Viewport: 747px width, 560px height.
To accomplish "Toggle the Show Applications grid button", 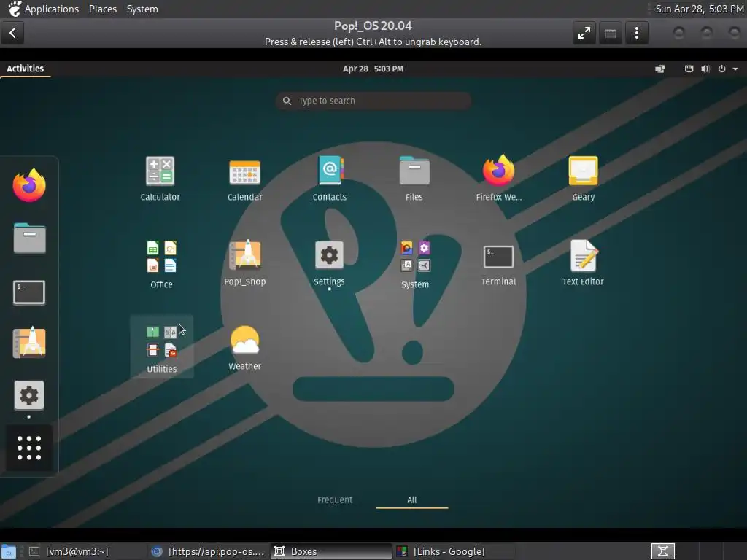I will click(29, 448).
